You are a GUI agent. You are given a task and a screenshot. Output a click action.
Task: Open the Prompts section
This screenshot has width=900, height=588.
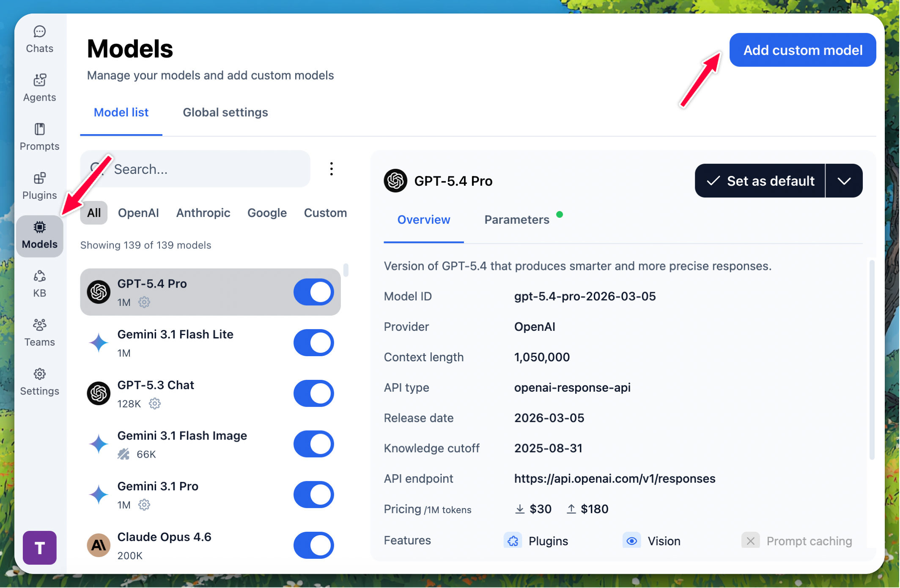click(x=39, y=137)
